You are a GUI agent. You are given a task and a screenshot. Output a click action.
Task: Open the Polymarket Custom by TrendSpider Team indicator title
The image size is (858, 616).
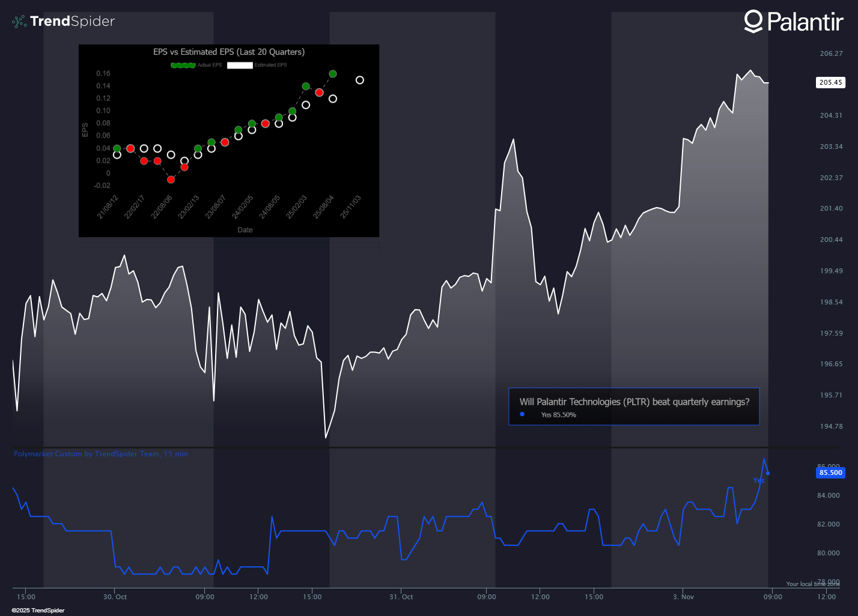(100, 454)
